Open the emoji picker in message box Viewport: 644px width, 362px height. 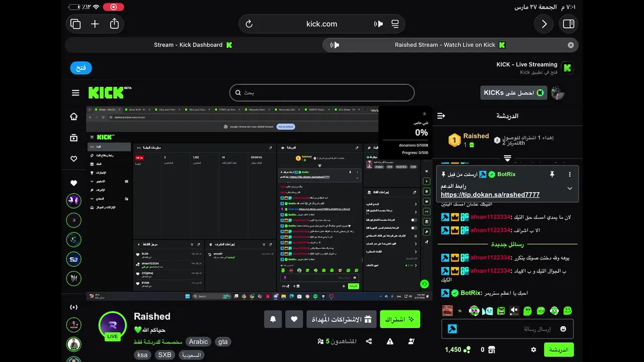click(x=563, y=329)
